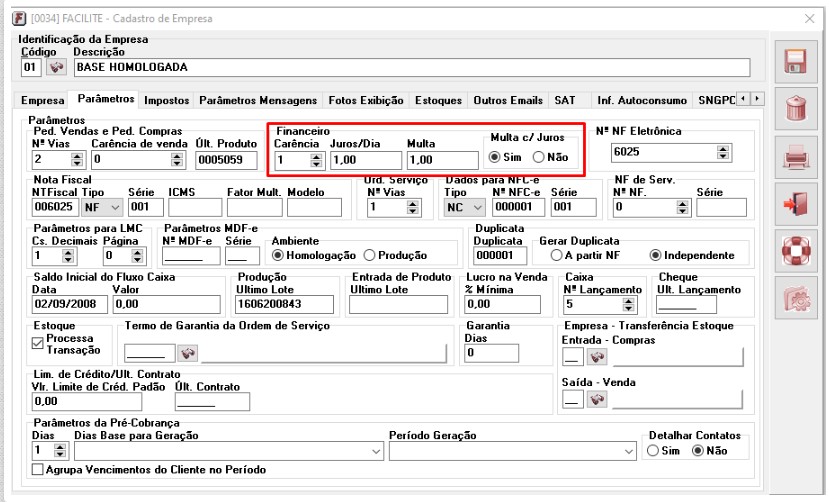The height and width of the screenshot is (502, 829).
Task: Click the Multa input field
Action: [x=443, y=160]
